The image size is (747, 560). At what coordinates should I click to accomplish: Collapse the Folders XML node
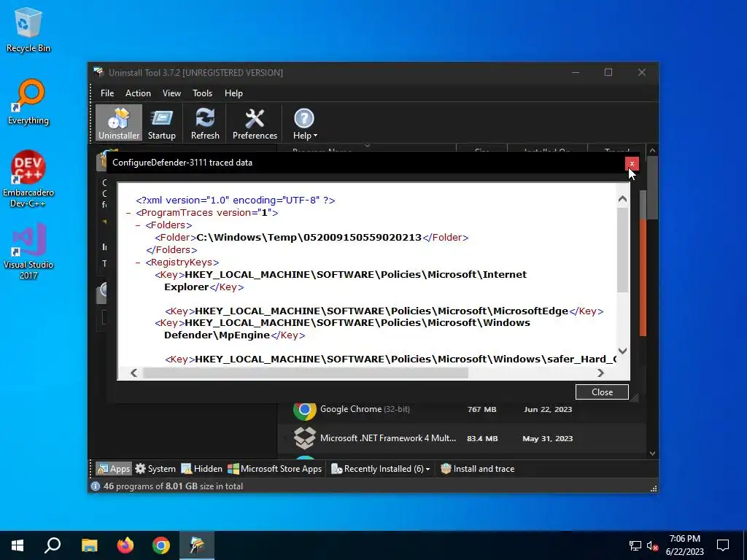point(138,225)
